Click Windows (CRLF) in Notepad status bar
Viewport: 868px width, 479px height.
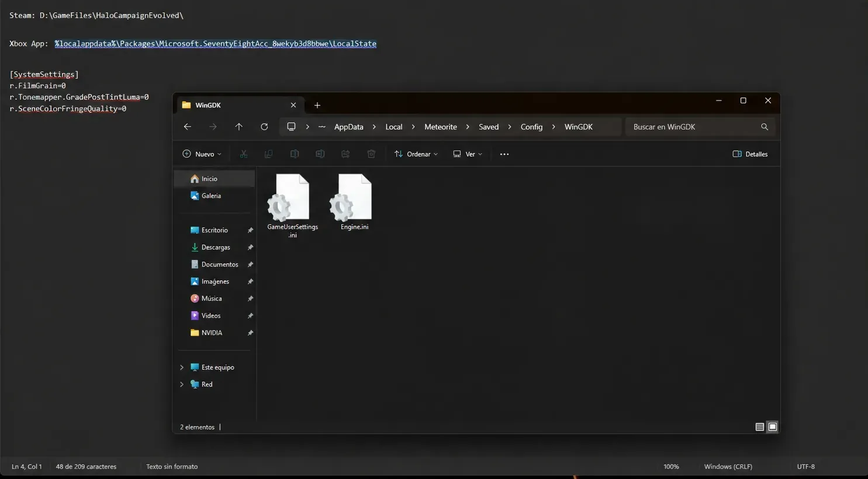coord(728,467)
